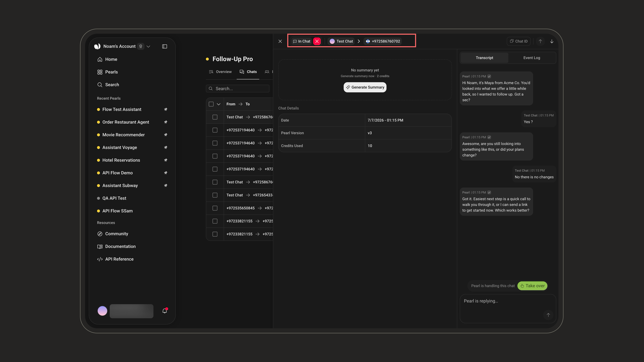Expand Noam's Account dropdown chevron

148,47
